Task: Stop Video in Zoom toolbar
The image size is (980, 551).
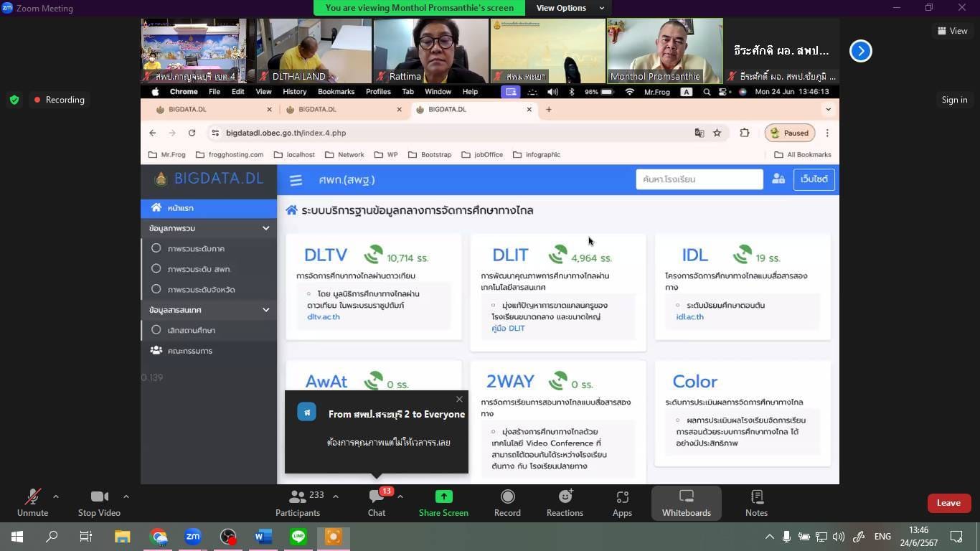Action: [x=99, y=503]
